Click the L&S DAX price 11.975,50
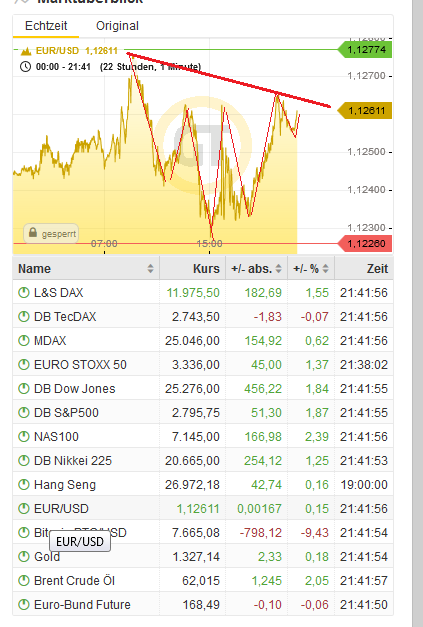This screenshot has height=627, width=423. point(193,293)
